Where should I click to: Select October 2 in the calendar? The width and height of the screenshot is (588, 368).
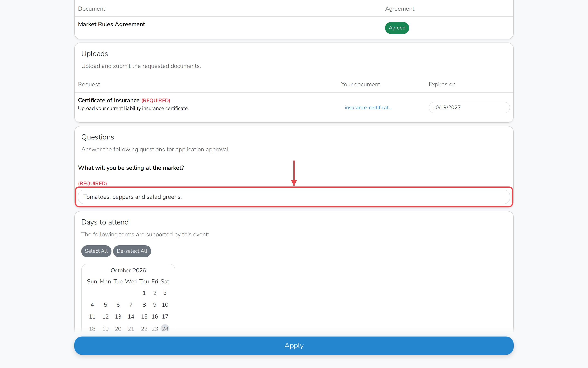(x=155, y=293)
